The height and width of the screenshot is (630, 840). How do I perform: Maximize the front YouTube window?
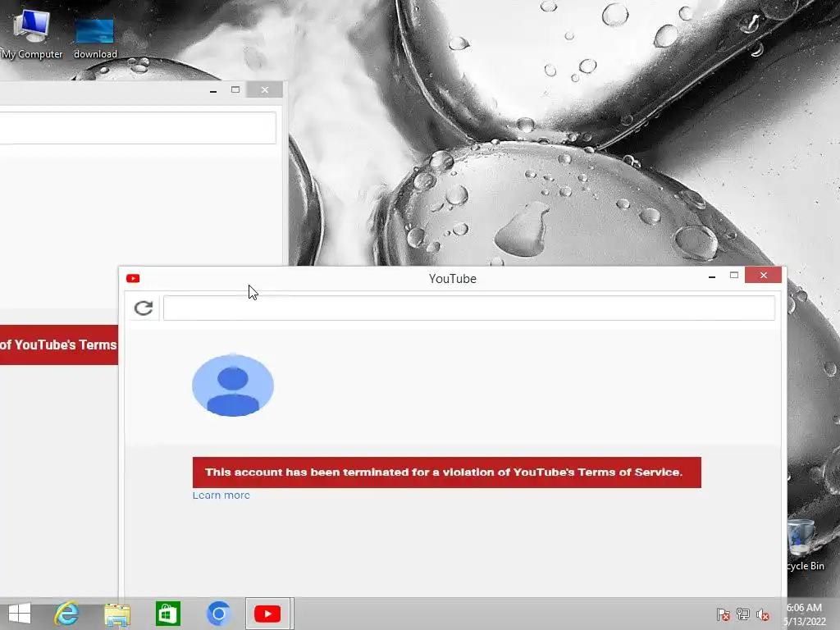coord(734,276)
